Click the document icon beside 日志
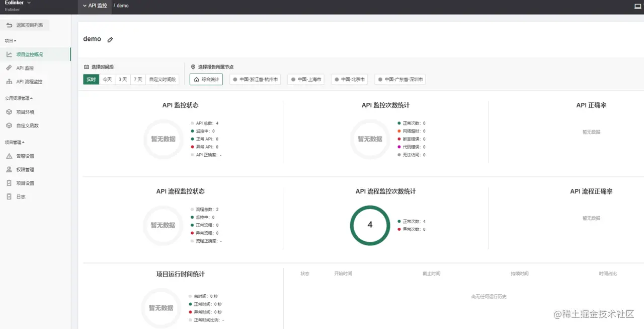This screenshot has height=329, width=644. point(9,197)
